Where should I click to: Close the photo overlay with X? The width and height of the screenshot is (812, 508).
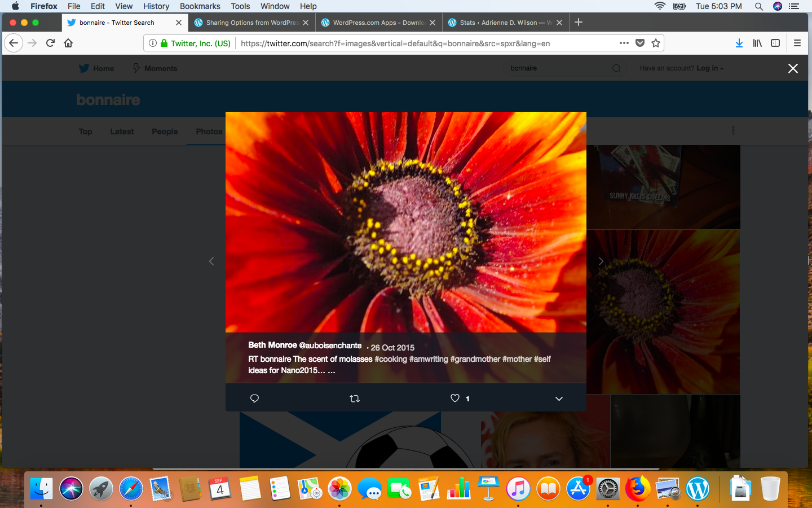point(793,68)
